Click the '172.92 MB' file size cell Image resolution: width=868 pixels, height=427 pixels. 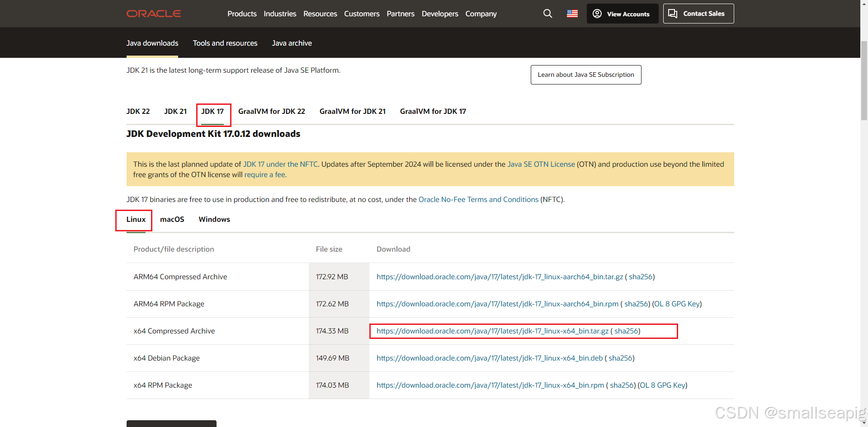click(x=339, y=277)
